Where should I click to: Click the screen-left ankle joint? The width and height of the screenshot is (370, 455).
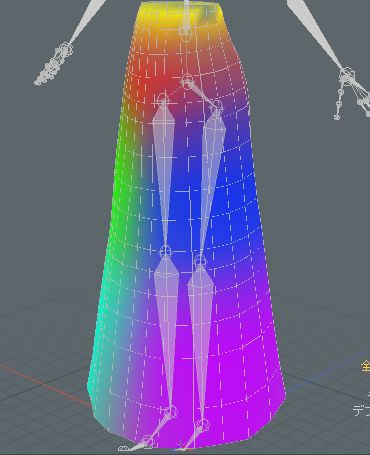click(172, 411)
